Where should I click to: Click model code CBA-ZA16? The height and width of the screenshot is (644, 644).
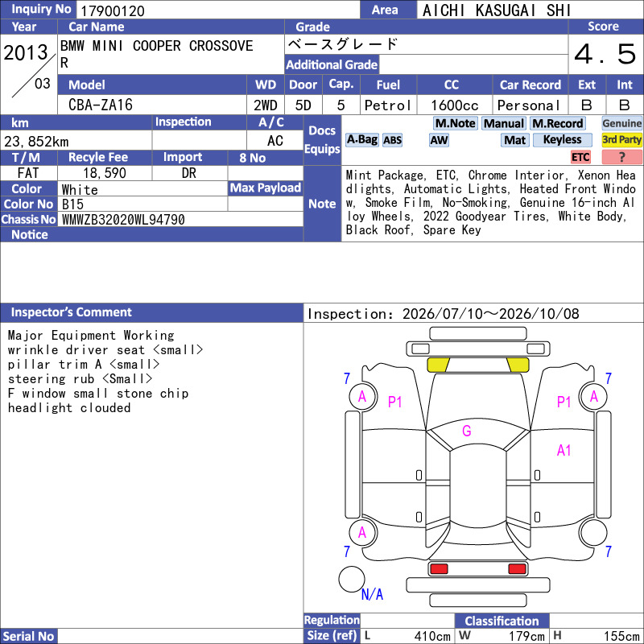click(100, 105)
